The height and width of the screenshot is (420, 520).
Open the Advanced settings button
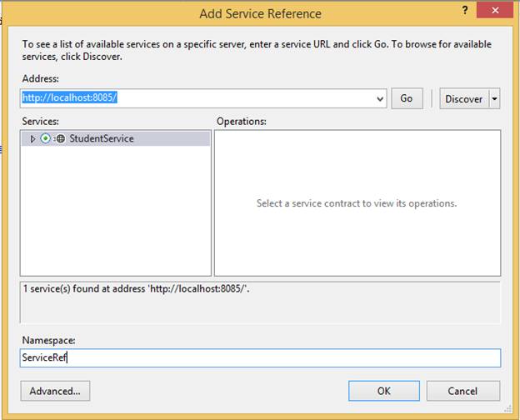[55, 390]
